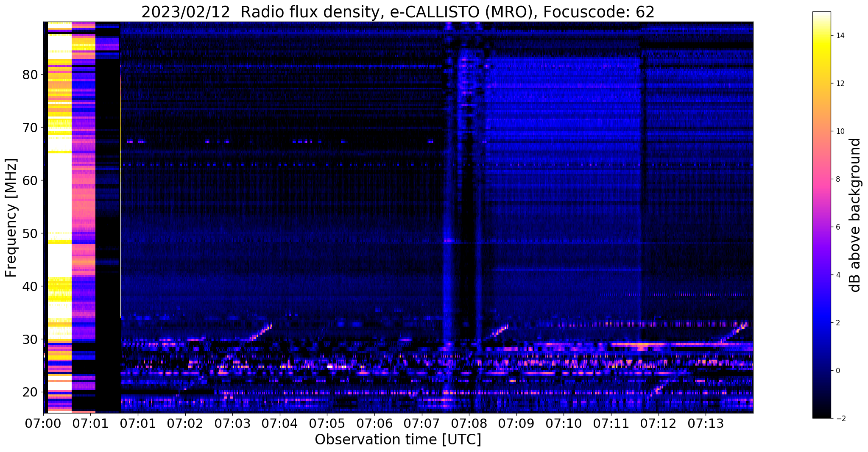The width and height of the screenshot is (868, 452).
Task: Click the 60 tick on frequency axis
Action: (x=30, y=181)
